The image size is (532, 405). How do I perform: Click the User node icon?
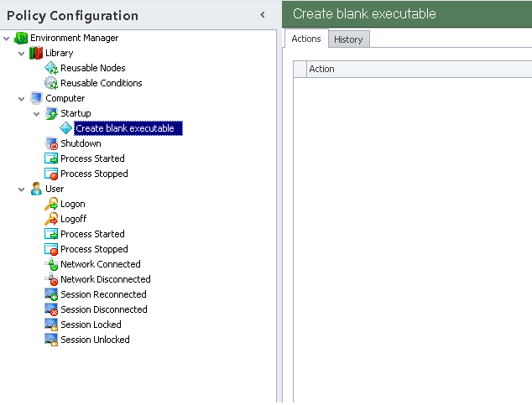pyautogui.click(x=36, y=189)
